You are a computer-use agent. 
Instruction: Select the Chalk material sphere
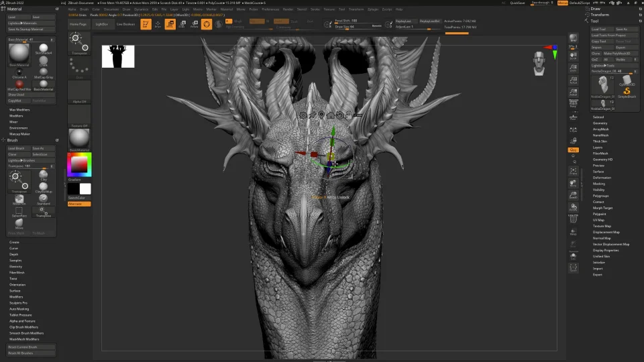(44, 61)
